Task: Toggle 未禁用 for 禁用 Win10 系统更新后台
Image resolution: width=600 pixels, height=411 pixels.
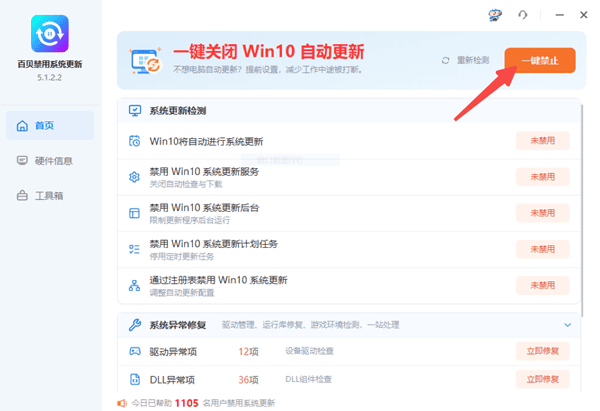Action: tap(543, 213)
